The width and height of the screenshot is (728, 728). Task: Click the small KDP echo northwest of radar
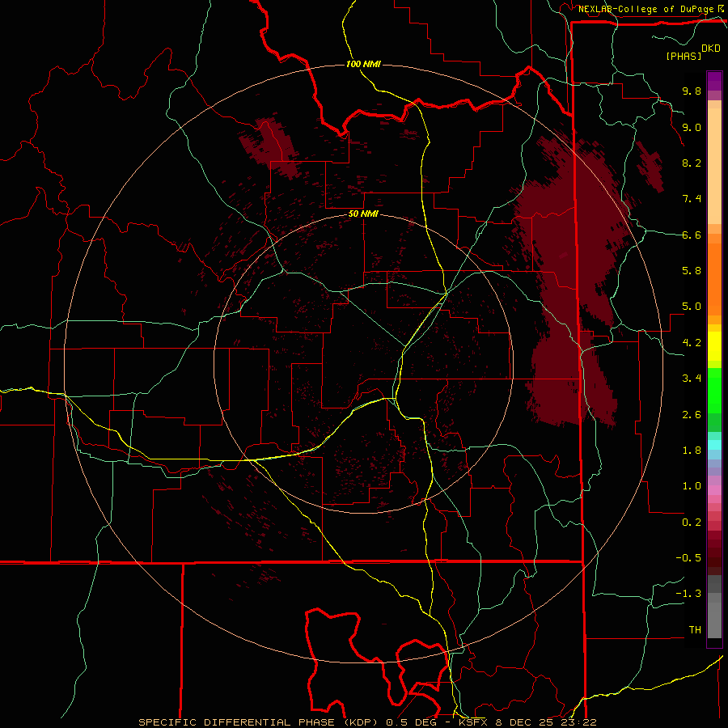pos(270,148)
